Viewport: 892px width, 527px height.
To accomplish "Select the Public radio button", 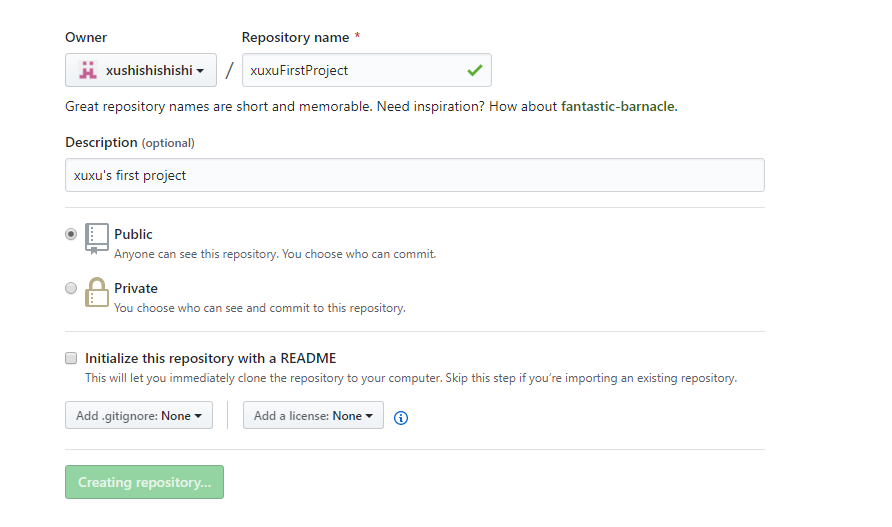I will click(x=71, y=234).
